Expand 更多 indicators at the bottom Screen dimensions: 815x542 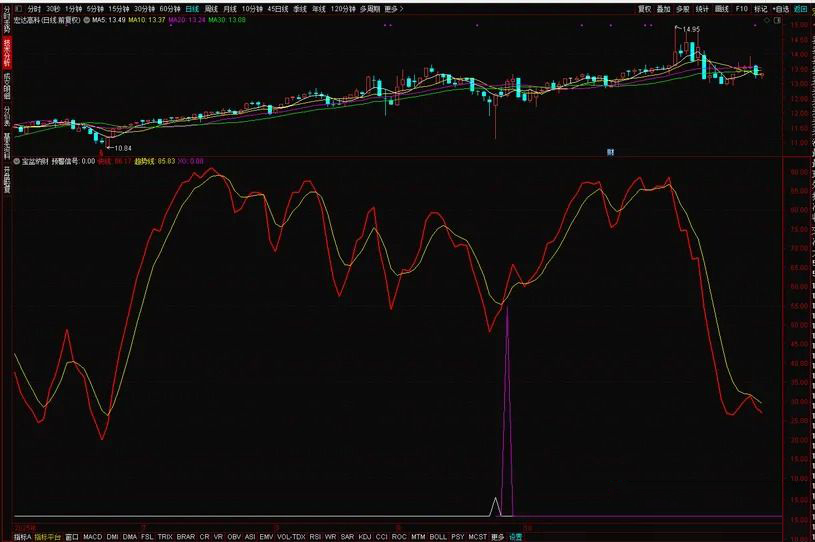click(x=498, y=537)
